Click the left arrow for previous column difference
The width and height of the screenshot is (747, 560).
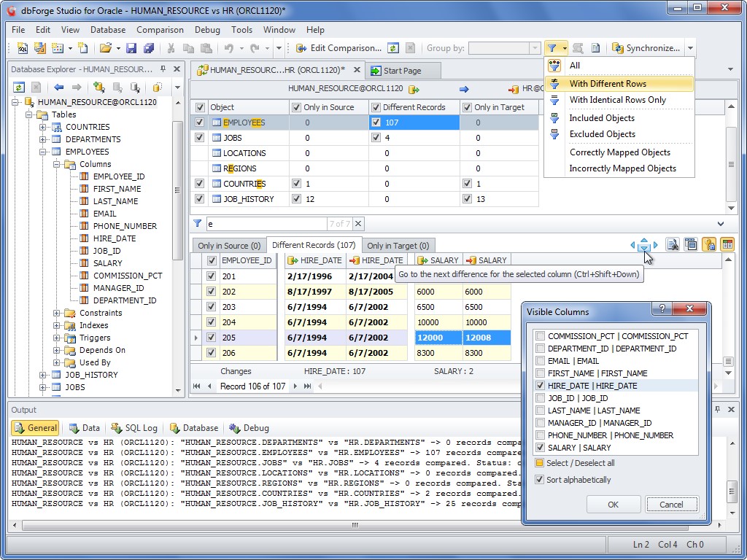click(x=632, y=245)
